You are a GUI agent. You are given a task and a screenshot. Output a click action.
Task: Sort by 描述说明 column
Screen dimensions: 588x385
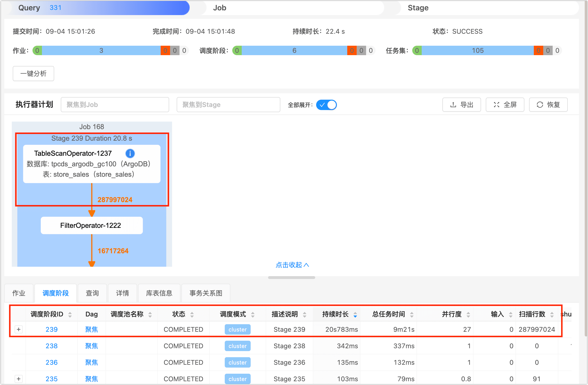coord(304,315)
